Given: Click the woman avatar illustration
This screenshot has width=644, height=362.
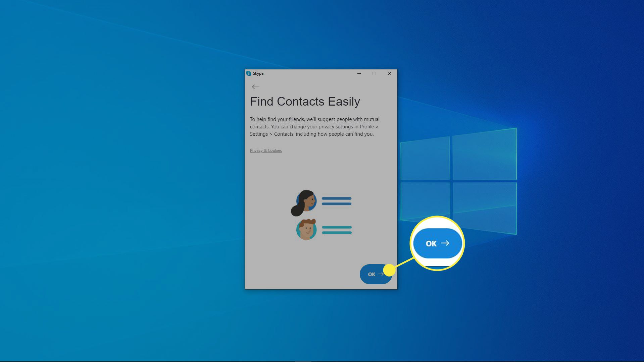Looking at the screenshot, I should (x=305, y=202).
